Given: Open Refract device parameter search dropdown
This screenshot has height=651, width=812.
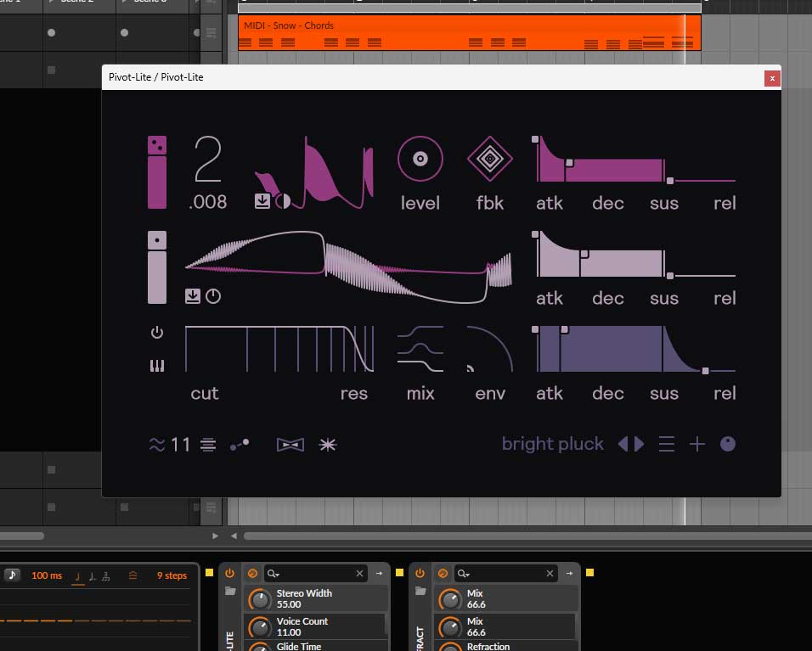Looking at the screenshot, I should pos(464,574).
